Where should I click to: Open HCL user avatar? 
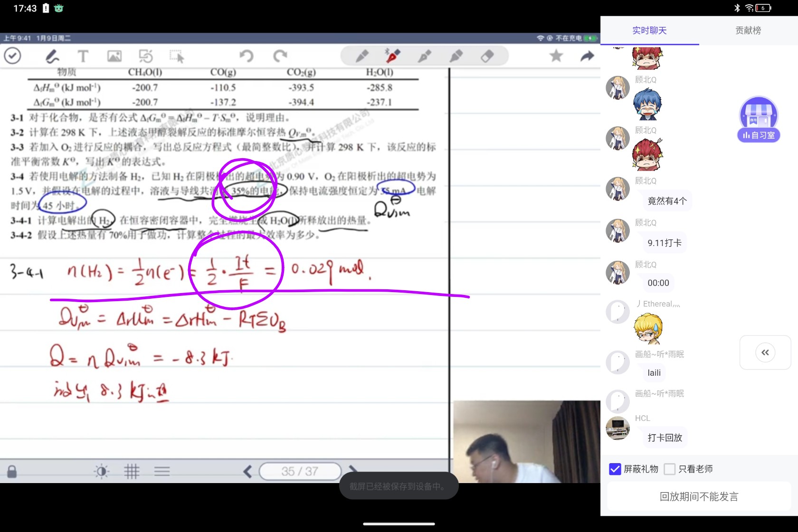coord(617,428)
